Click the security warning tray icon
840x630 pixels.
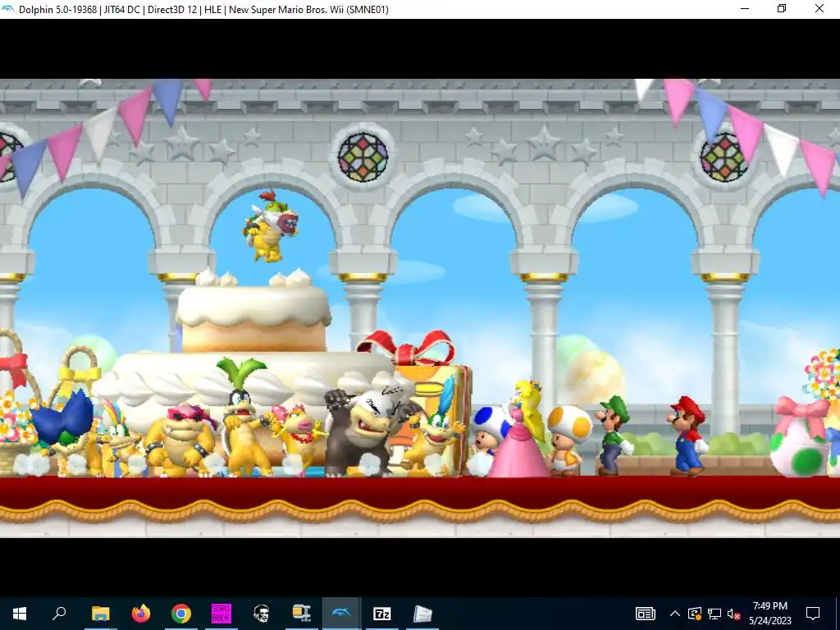click(x=695, y=614)
